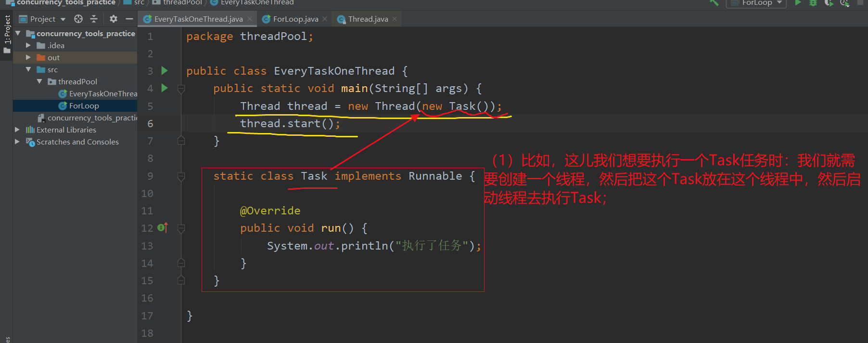Expand the out folder arrow
Viewport: 868px width, 343px height.
tap(28, 57)
